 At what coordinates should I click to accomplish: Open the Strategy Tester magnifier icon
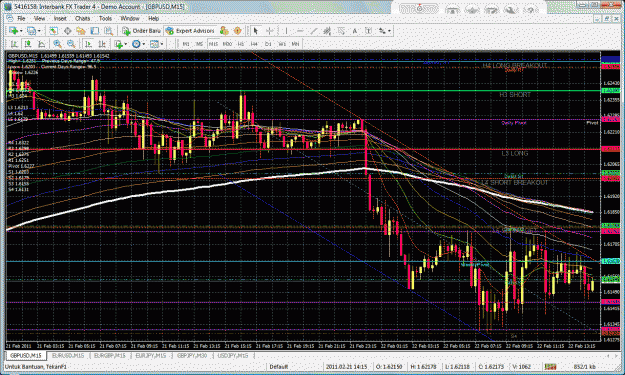pos(108,31)
